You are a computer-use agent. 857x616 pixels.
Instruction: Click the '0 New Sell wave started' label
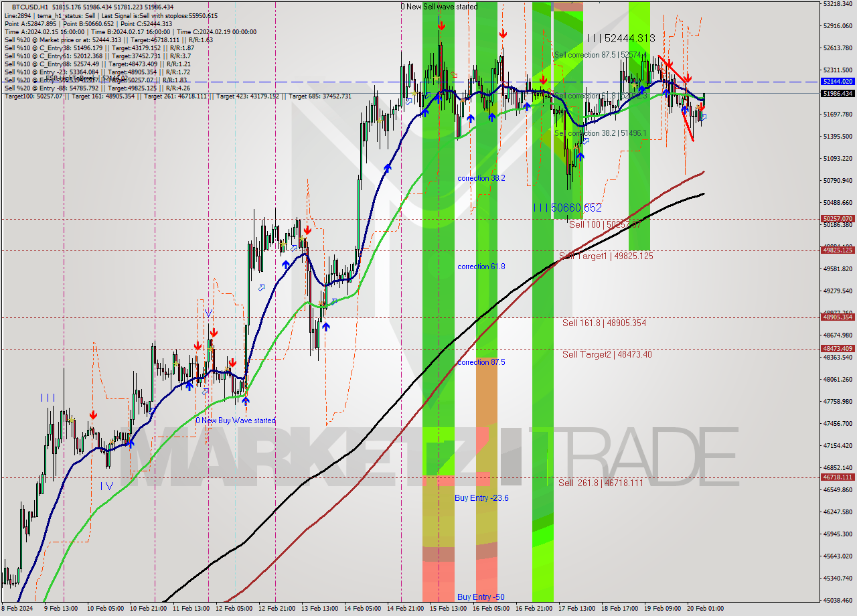[x=439, y=7]
